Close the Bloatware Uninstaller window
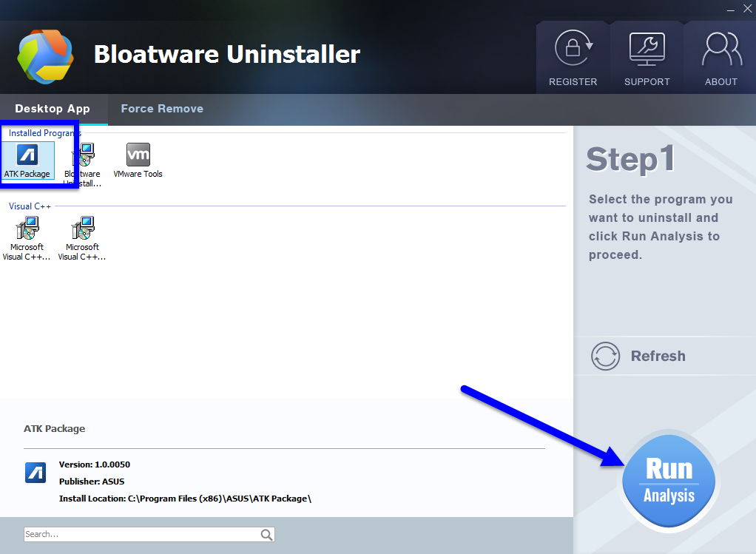756x554 pixels. pyautogui.click(x=748, y=9)
